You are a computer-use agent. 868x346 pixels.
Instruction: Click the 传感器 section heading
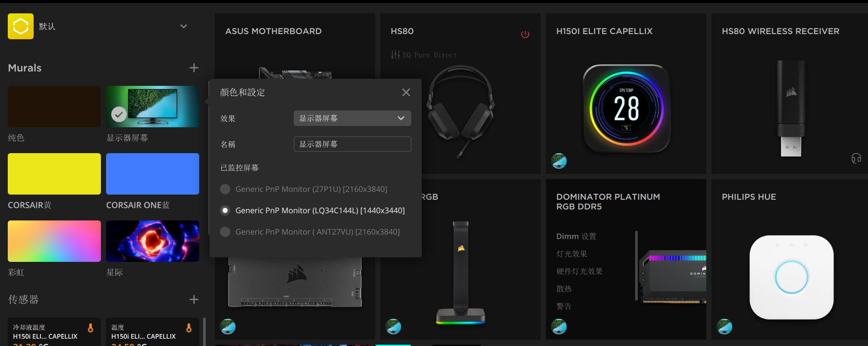coord(23,299)
